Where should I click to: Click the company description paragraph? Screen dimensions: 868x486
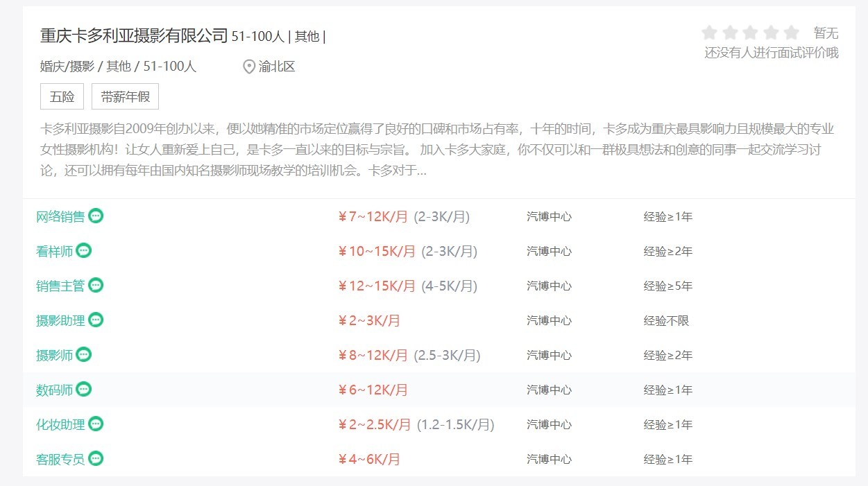pyautogui.click(x=437, y=150)
